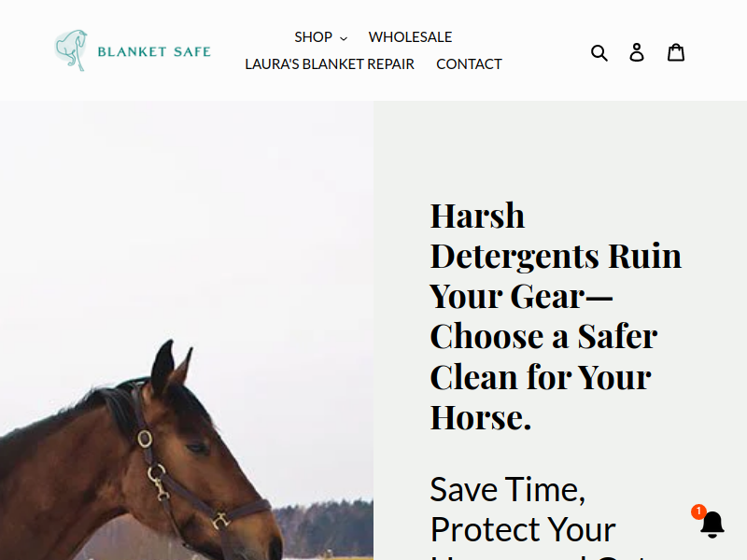
Task: Open Laura's Blanket Repair link
Action: click(x=330, y=64)
